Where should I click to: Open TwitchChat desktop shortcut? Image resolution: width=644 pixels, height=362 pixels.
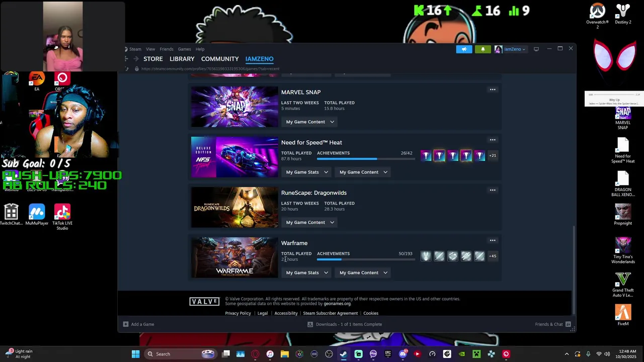(11, 215)
